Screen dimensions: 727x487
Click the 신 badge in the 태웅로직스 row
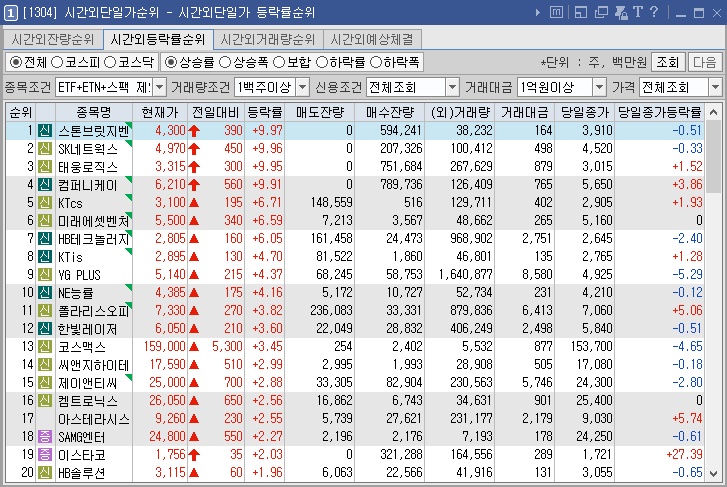45,167
